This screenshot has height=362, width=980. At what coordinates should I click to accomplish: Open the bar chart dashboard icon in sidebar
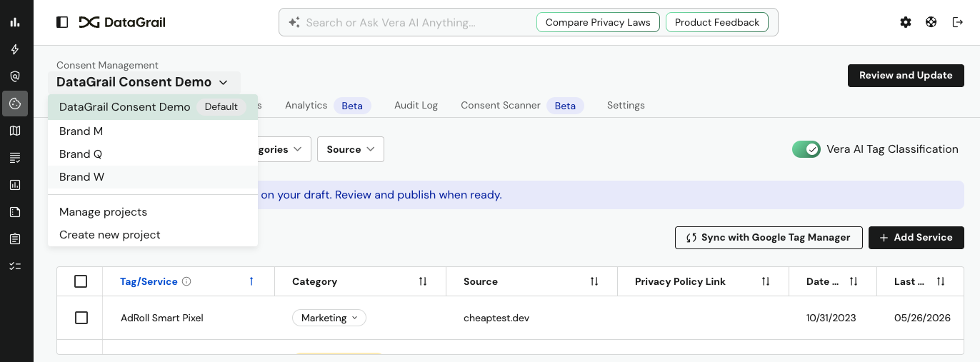coord(15,22)
